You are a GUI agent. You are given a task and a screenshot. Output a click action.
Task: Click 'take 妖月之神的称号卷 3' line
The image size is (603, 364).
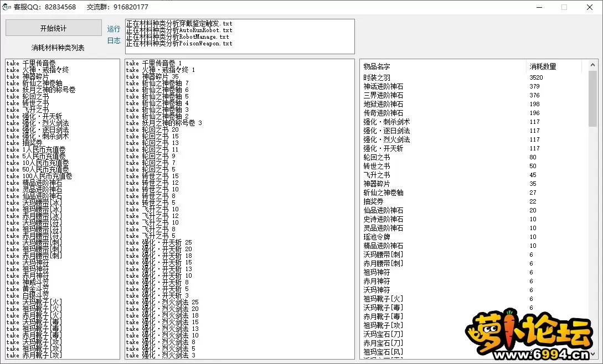(x=164, y=123)
